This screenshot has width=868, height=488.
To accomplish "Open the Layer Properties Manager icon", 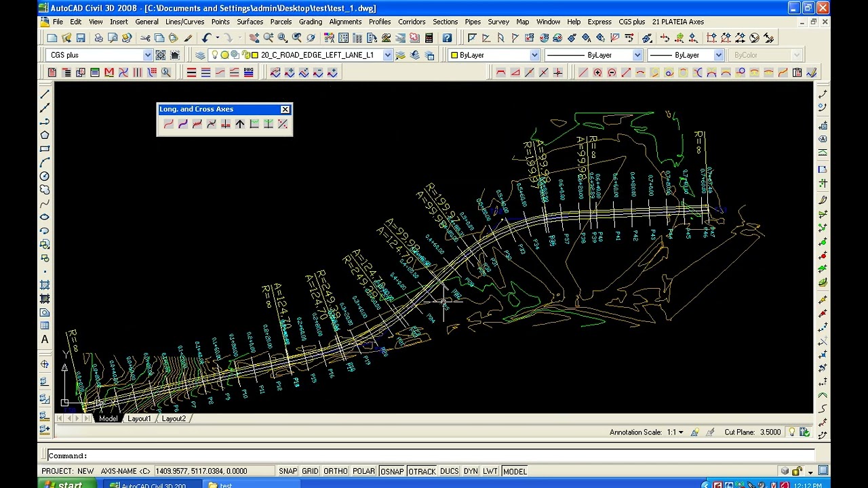I will (200, 55).
